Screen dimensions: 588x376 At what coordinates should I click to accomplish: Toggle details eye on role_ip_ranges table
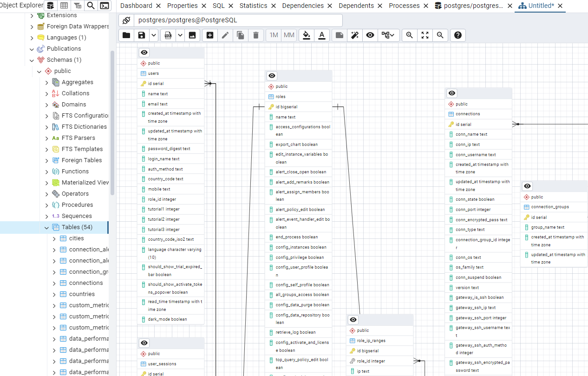(x=353, y=320)
